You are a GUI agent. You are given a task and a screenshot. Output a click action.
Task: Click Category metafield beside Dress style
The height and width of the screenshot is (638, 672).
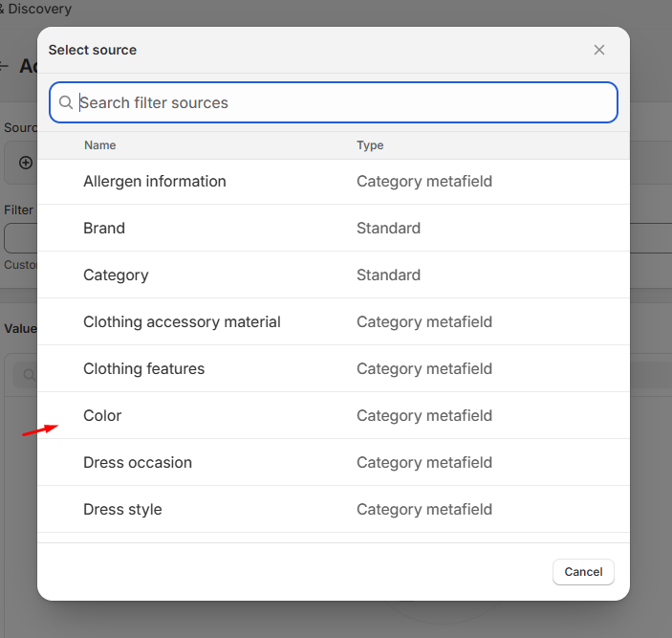pyautogui.click(x=424, y=510)
